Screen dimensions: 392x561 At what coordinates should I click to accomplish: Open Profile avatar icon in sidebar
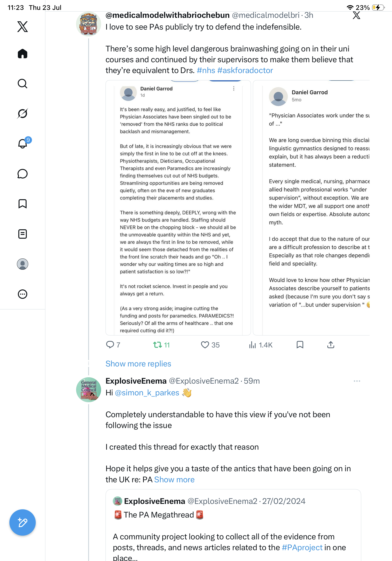(x=23, y=264)
